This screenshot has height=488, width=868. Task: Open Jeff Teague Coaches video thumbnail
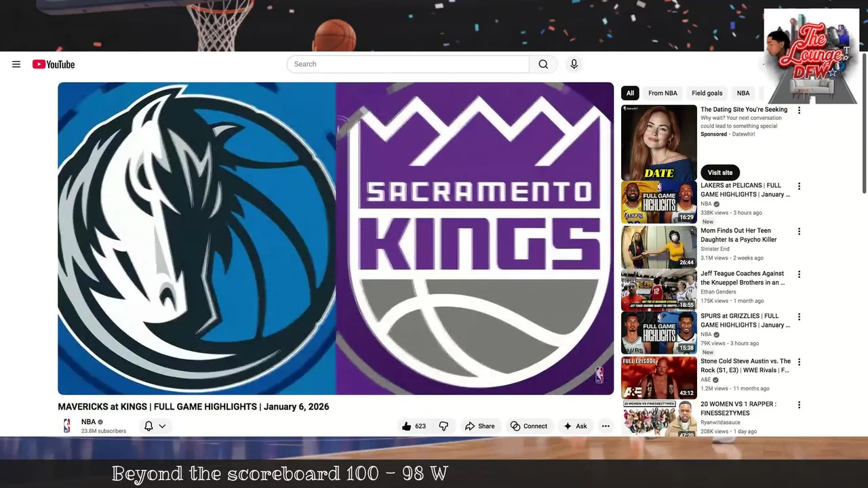tap(659, 290)
